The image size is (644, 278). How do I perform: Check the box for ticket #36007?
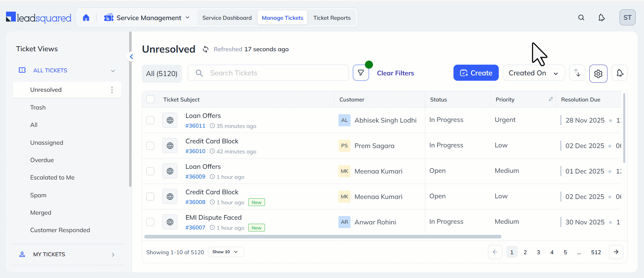click(150, 222)
